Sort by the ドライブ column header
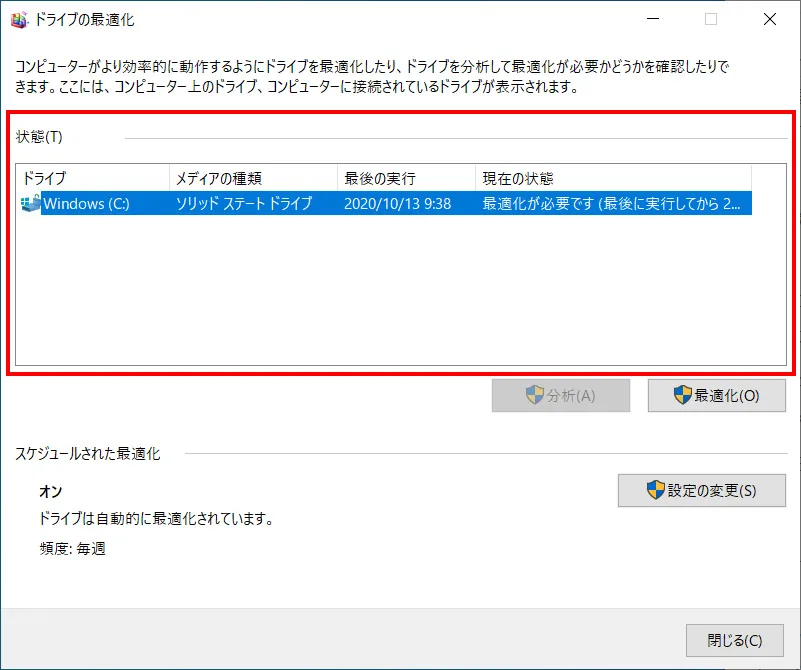 click(93, 178)
